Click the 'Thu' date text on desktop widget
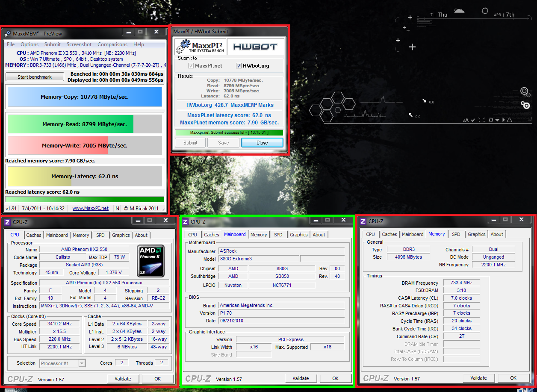 [443, 15]
